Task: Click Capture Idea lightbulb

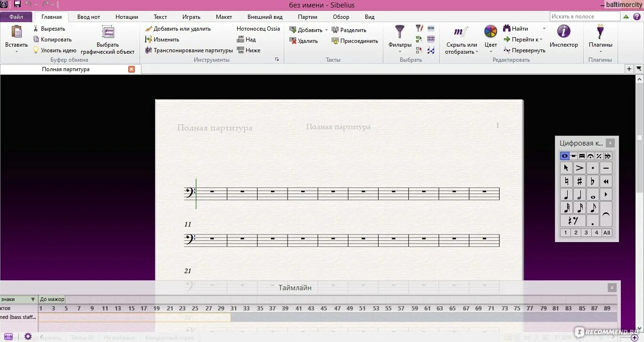Action: pos(55,50)
